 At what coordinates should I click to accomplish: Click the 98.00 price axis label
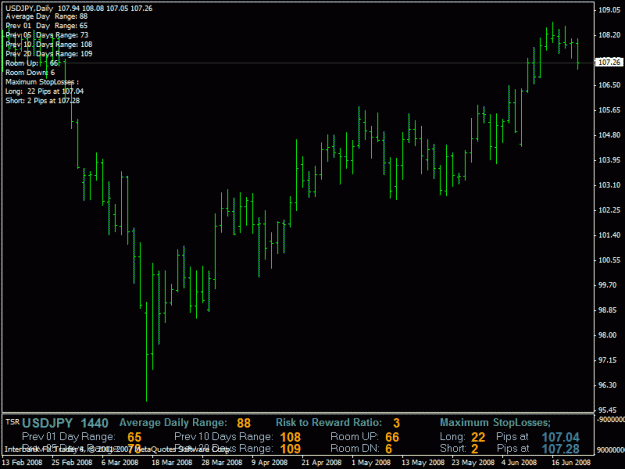(x=609, y=335)
